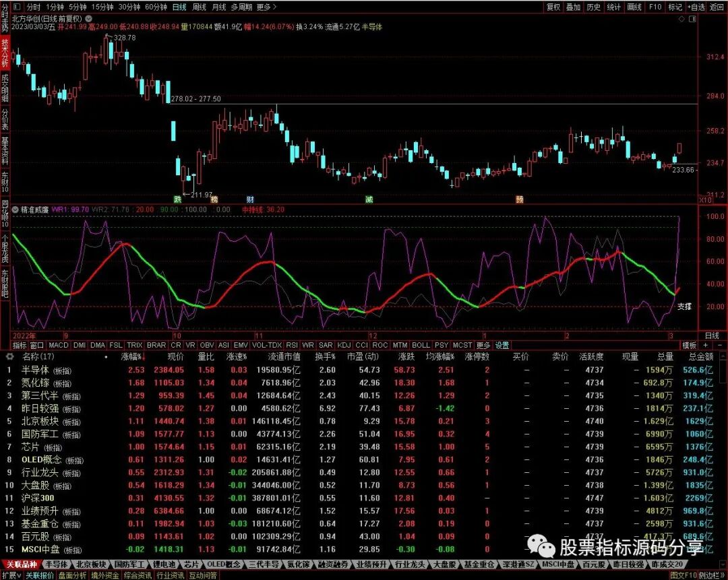Viewport: 728px width, 580px height.
Task: Select the 周线 weekly chart
Action: (199, 7)
